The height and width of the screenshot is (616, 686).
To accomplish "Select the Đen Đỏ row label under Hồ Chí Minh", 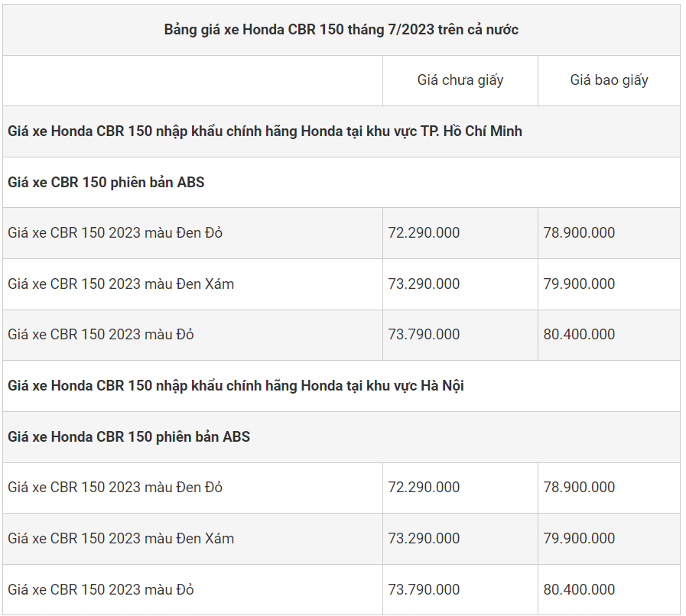I will (x=115, y=233).
